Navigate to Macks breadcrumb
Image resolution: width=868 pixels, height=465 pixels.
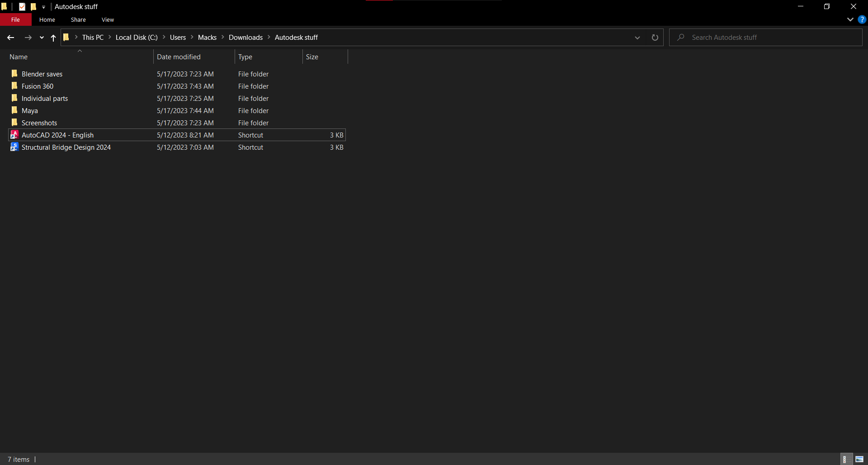coord(207,38)
